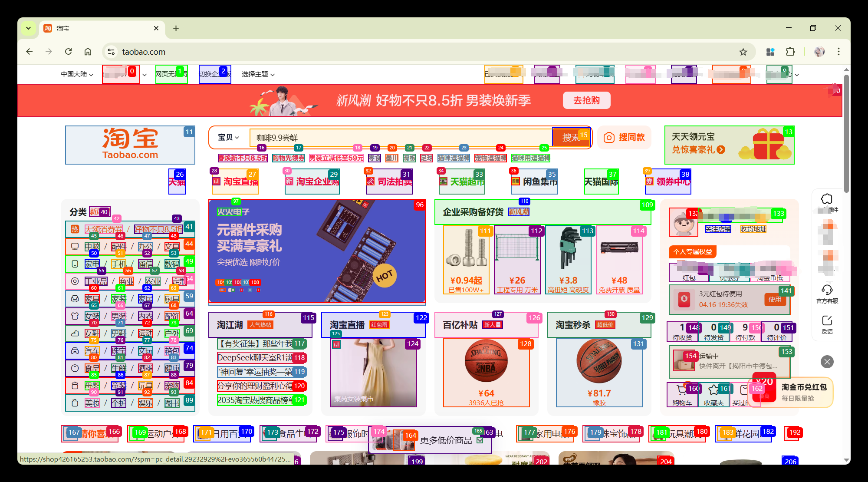This screenshot has width=868, height=482.
Task: Click the 反馈 feedback icon in sidebar
Action: point(827,320)
